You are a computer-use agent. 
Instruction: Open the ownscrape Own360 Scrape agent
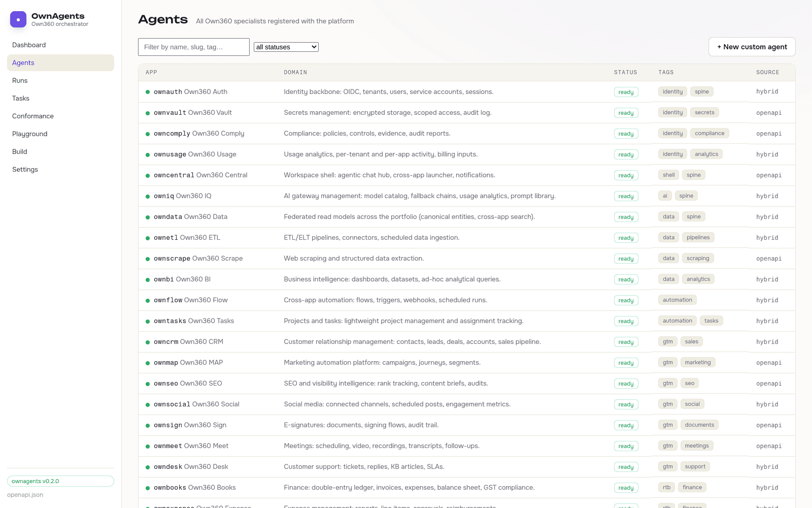198,259
